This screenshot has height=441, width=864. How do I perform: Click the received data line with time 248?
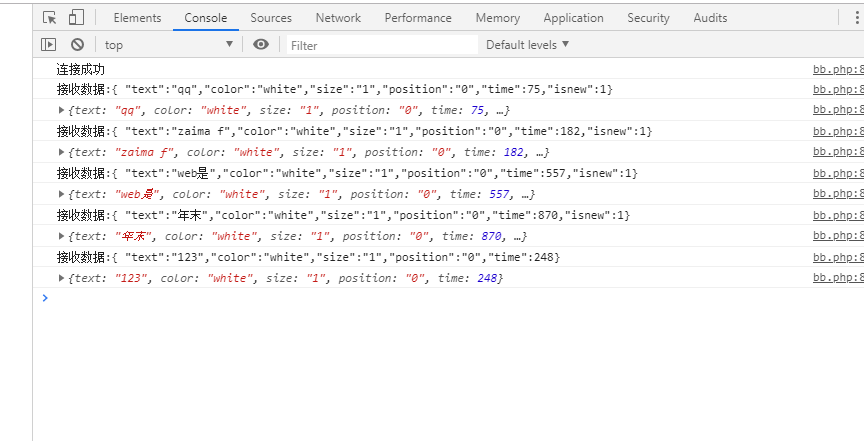point(308,257)
